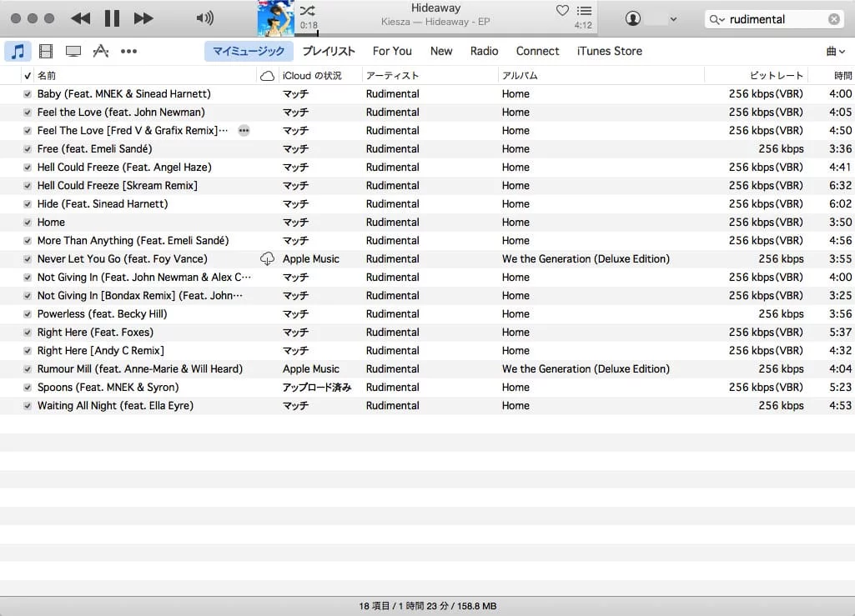
Task: Open the プレイリスト tab
Action: point(329,51)
